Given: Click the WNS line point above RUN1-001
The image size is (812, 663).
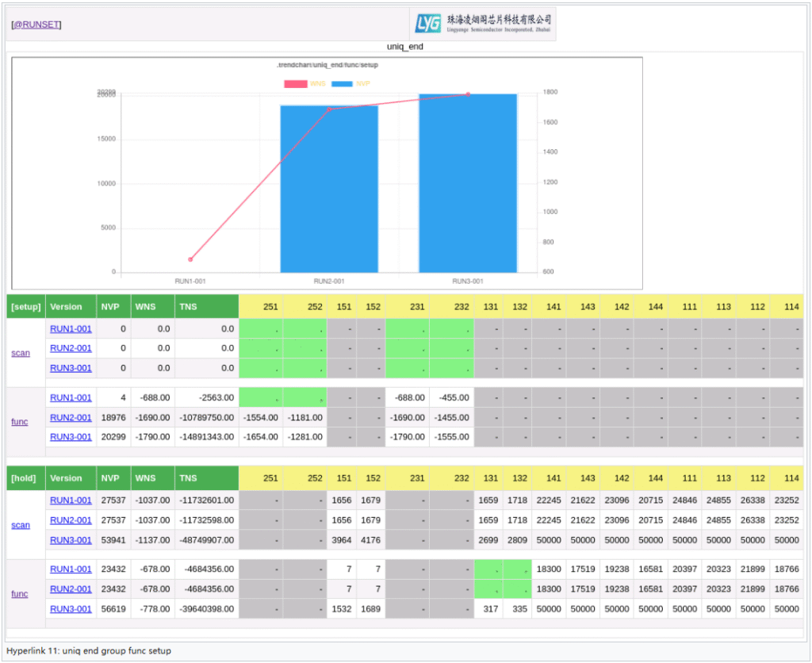Looking at the screenshot, I should point(190,259).
